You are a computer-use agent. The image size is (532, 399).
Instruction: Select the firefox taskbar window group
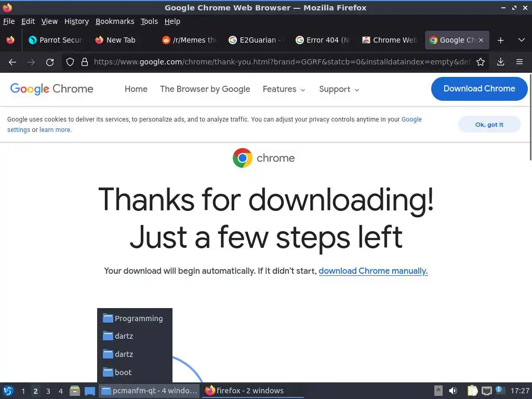coord(253,391)
